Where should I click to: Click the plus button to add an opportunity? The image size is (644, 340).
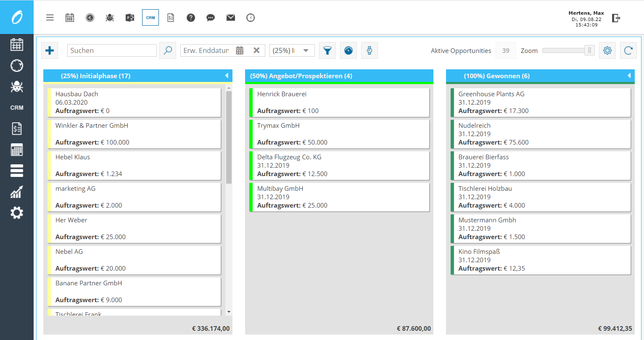pos(50,50)
